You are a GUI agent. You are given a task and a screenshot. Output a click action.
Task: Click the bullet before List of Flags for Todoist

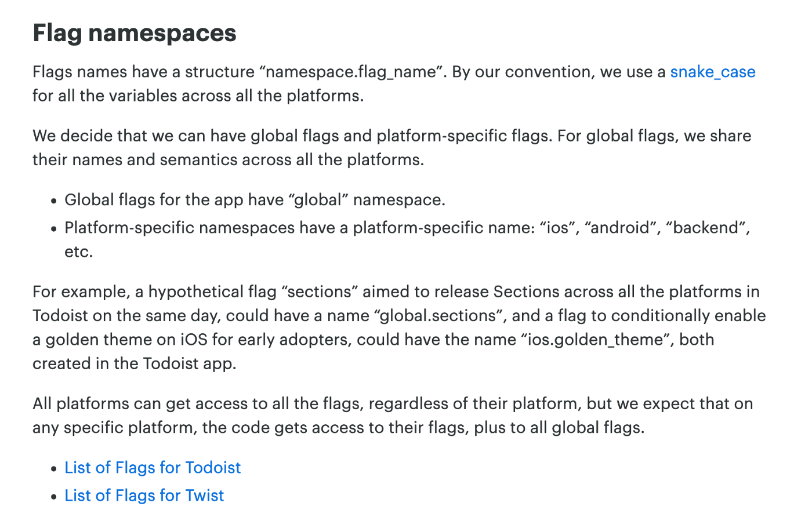coord(54,469)
